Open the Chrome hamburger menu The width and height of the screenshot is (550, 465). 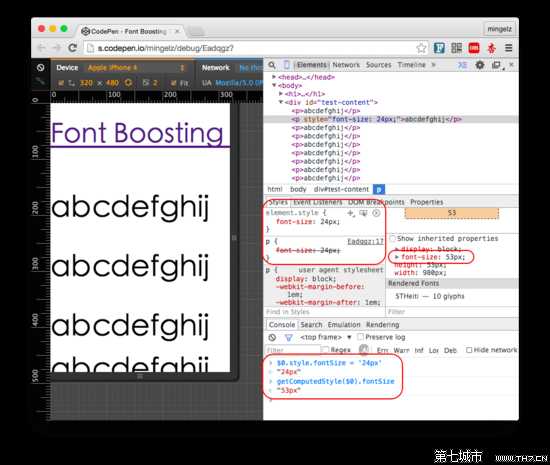pyautogui.click(x=508, y=48)
